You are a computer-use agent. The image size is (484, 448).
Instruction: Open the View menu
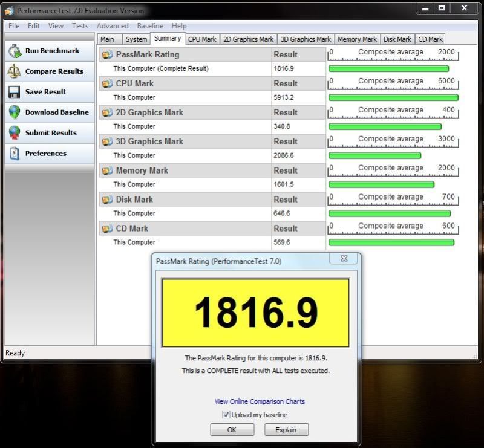(x=56, y=26)
